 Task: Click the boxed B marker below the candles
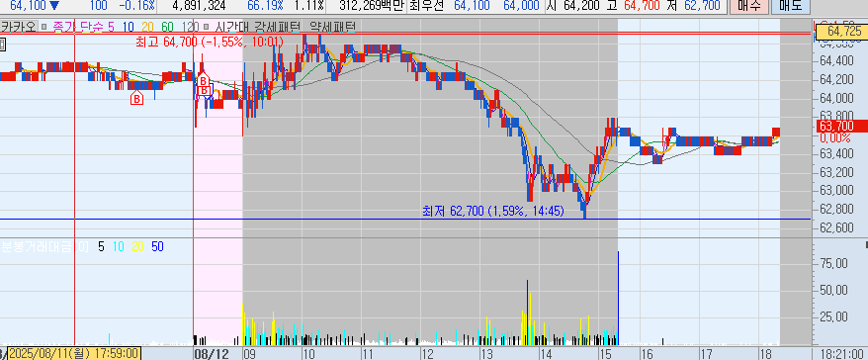click(136, 99)
